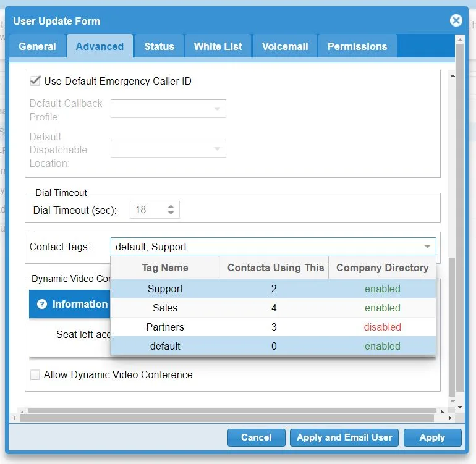Click the Cancel button

(x=256, y=437)
